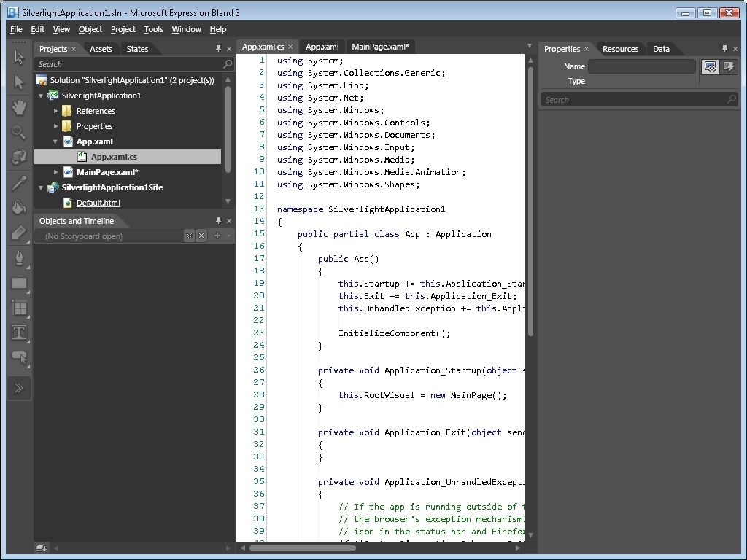Open the Edit menu
This screenshot has width=747, height=560.
pos(37,29)
